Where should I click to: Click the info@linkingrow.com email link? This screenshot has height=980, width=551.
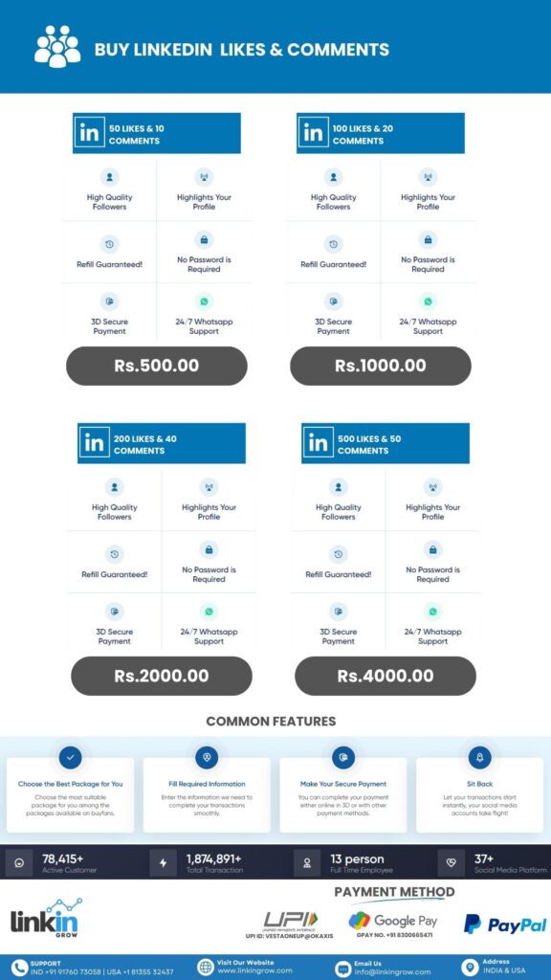tap(391, 972)
